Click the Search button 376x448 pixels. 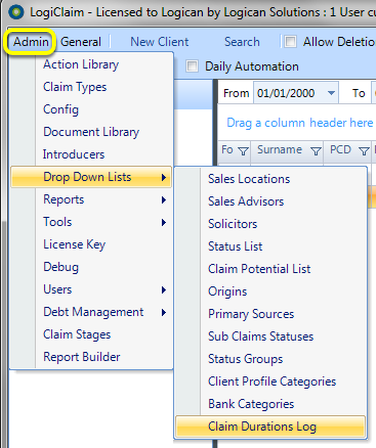click(242, 42)
